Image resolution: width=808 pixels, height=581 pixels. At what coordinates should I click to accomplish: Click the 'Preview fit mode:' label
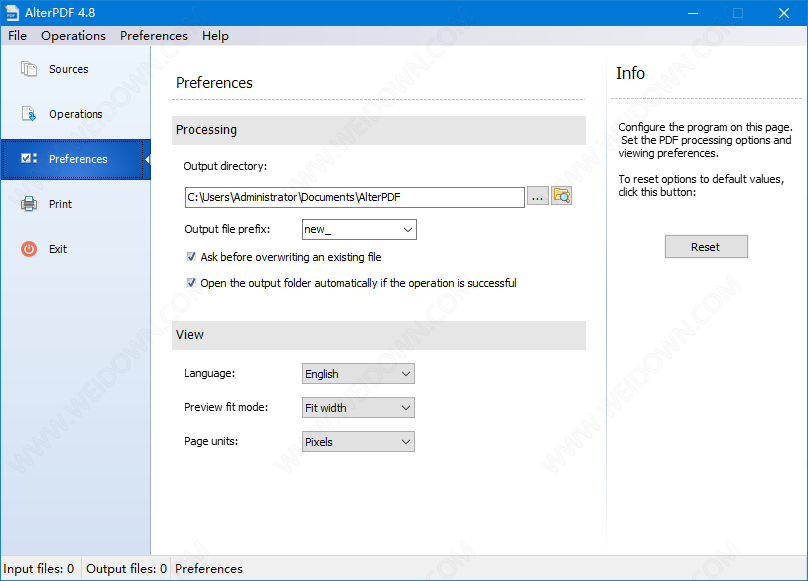(226, 407)
